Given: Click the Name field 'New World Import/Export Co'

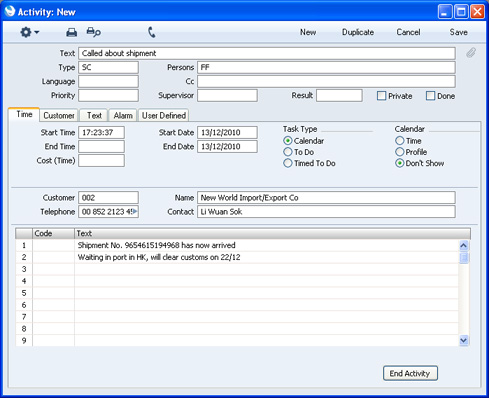Looking at the screenshot, I should tap(326, 198).
